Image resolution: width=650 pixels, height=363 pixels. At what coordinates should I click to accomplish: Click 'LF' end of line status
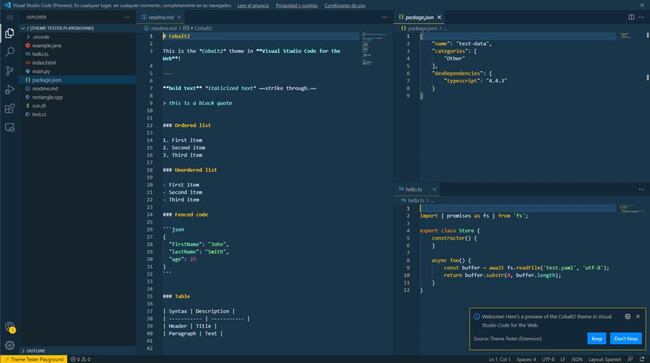pyautogui.click(x=563, y=359)
